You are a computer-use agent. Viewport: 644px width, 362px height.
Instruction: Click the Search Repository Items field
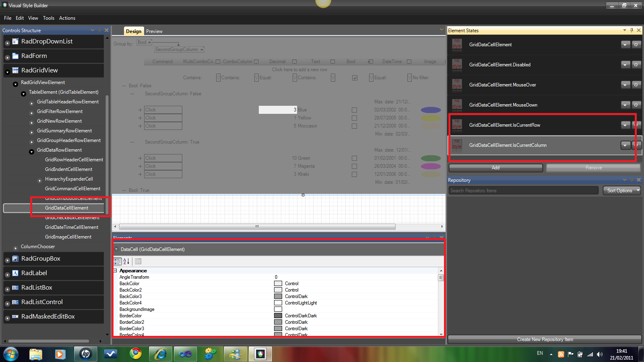point(524,191)
